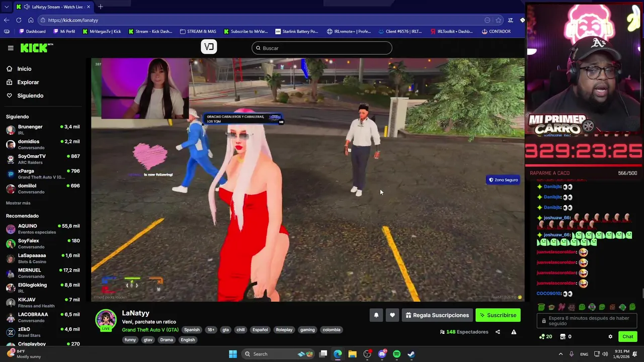Select the Spanish tag
The image size is (644, 362).
pos(192,330)
